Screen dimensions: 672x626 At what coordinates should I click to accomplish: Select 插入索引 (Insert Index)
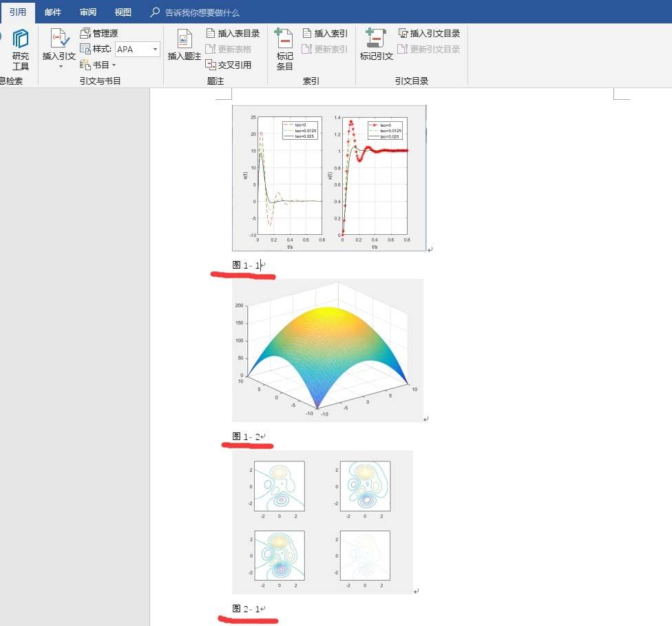[328, 32]
